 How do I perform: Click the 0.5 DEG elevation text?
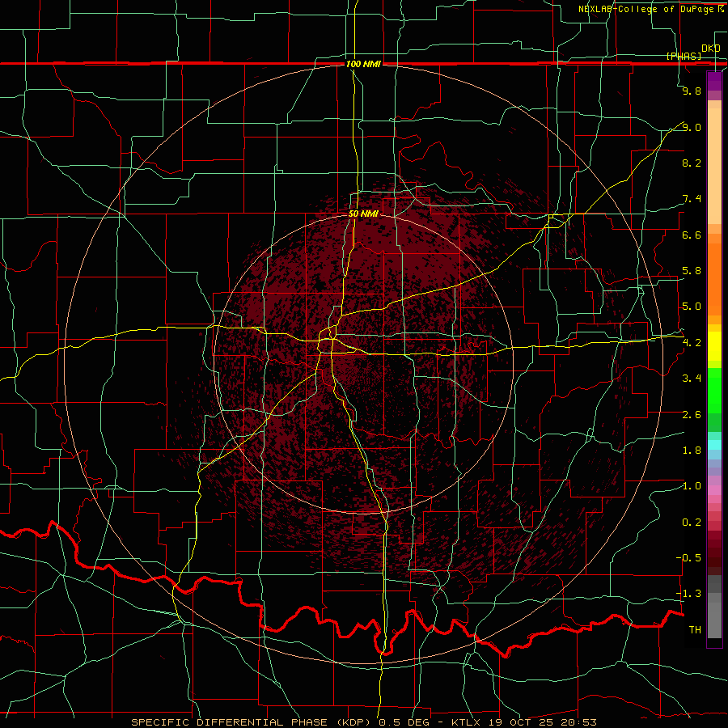click(x=403, y=722)
